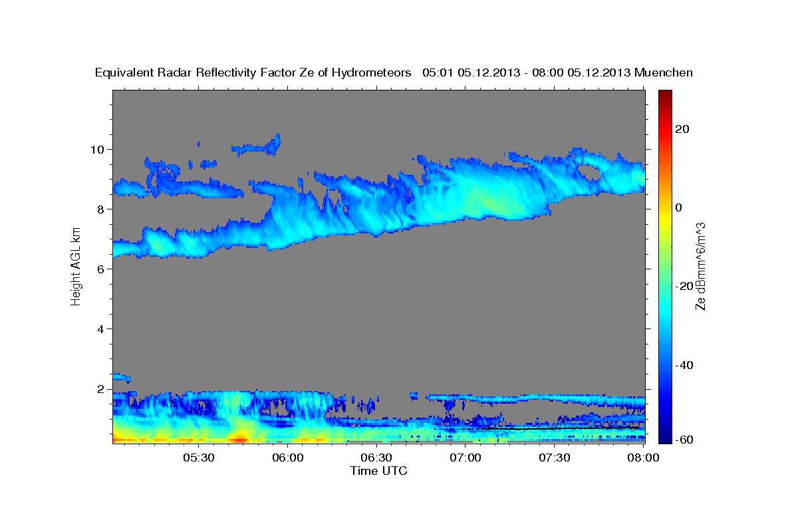The width and height of the screenshot is (798, 532).
Task: Click the date range text '05:01 05.12.2013 - 08:00 05.12.2013 Muenchen'
Action: [557, 73]
